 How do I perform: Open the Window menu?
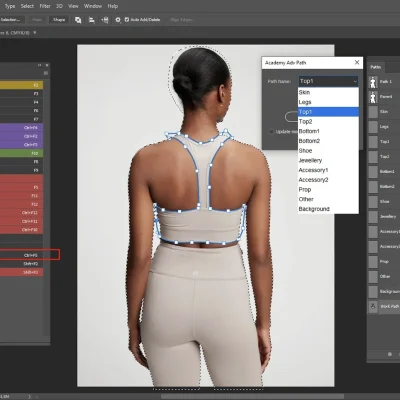pyautogui.click(x=93, y=6)
